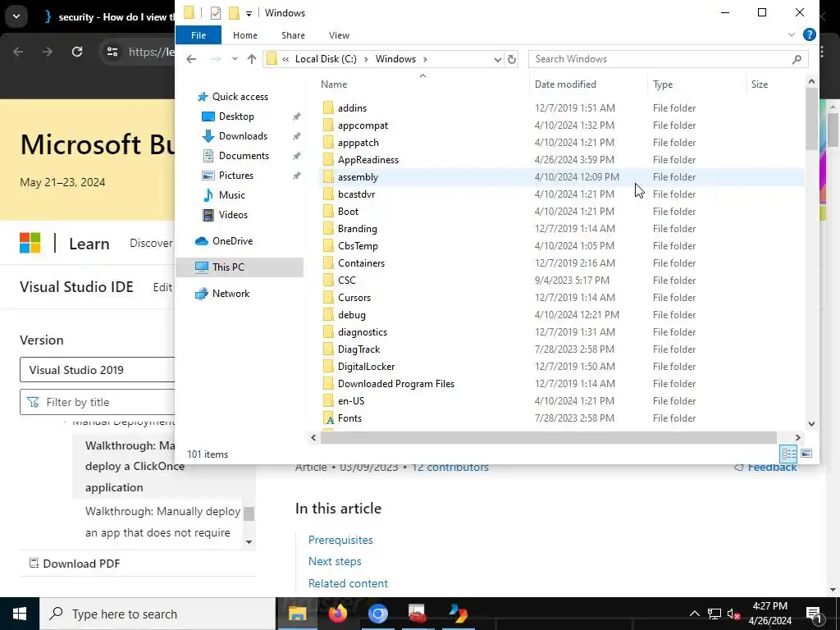Open the browser tab list dropdown
840x630 pixels.
(x=16, y=16)
